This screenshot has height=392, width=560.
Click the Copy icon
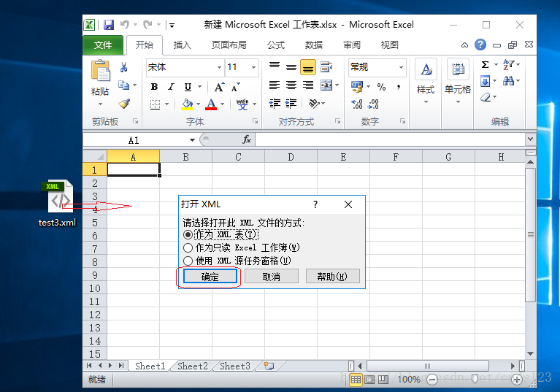click(124, 85)
